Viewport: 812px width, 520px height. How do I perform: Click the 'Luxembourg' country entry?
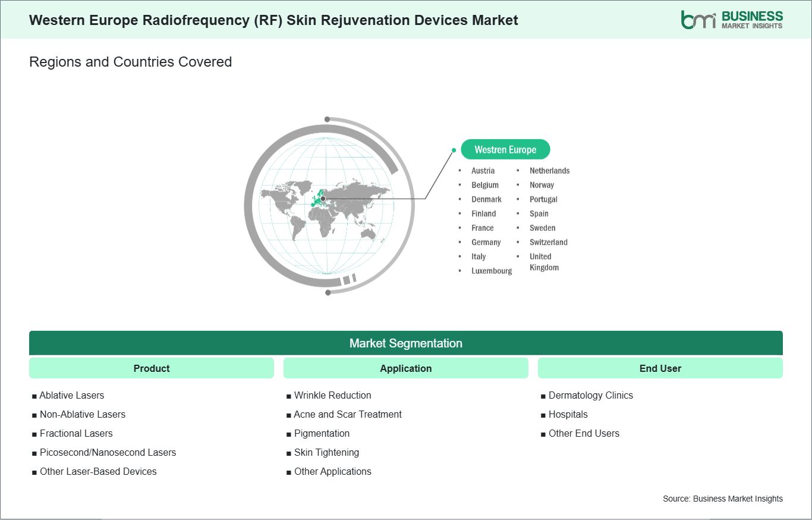point(492,271)
